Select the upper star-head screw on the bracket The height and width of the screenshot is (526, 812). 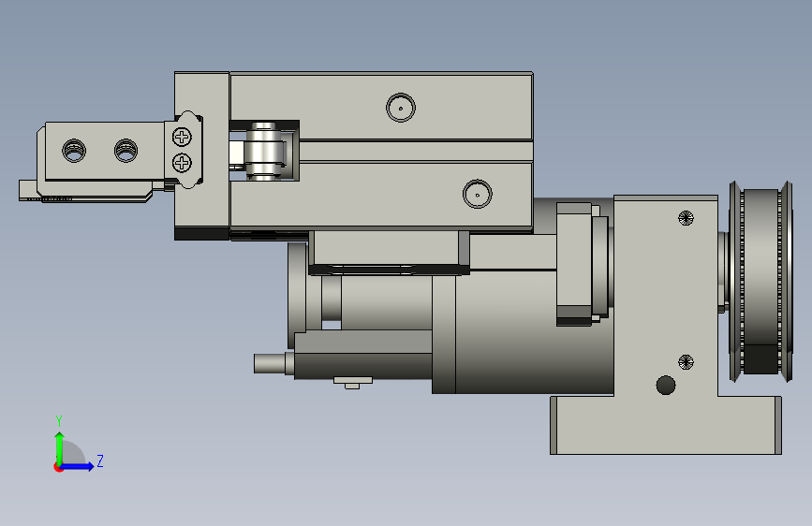click(x=686, y=218)
